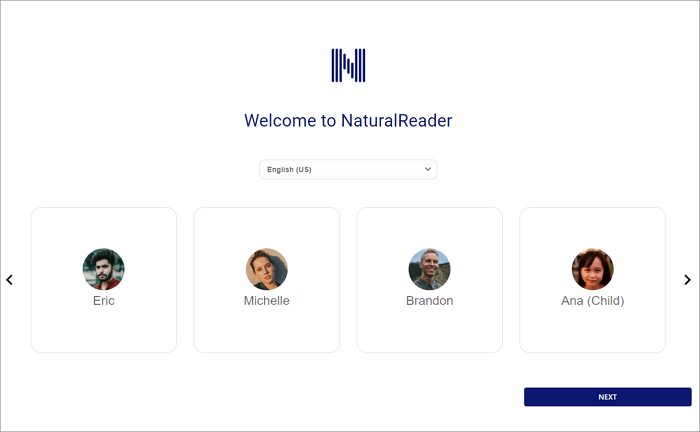
Task: Click the NaturalReader logo icon
Action: click(x=348, y=65)
